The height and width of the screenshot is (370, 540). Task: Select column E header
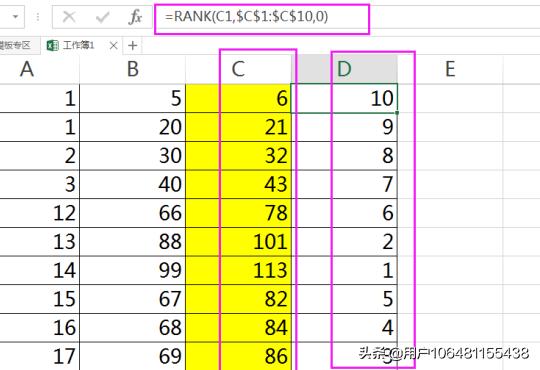450,69
